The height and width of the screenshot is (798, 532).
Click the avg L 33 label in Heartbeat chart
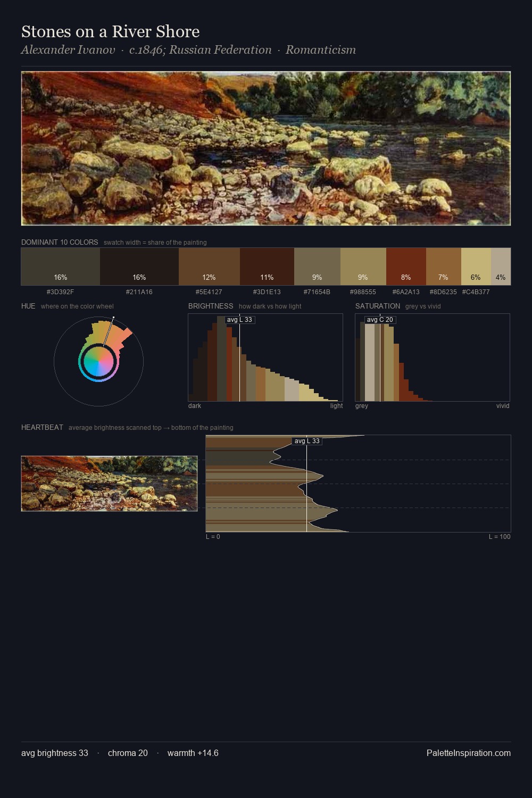[307, 441]
